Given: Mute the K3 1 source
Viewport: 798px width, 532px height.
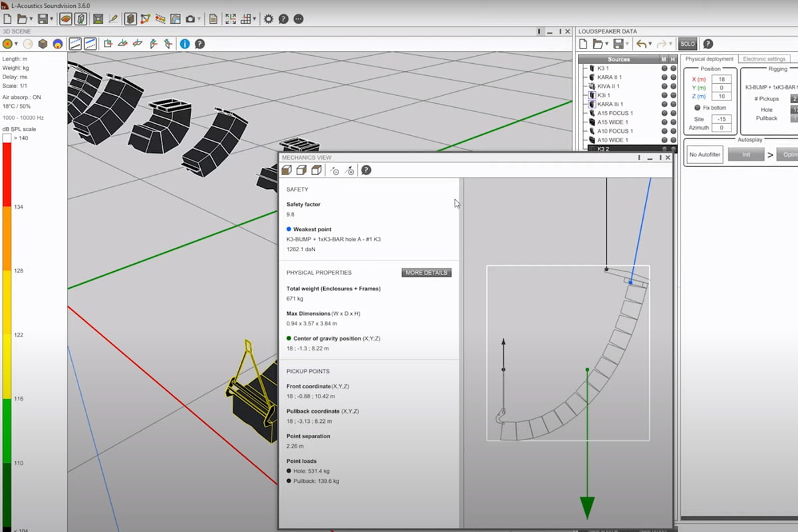Looking at the screenshot, I should pyautogui.click(x=664, y=68).
